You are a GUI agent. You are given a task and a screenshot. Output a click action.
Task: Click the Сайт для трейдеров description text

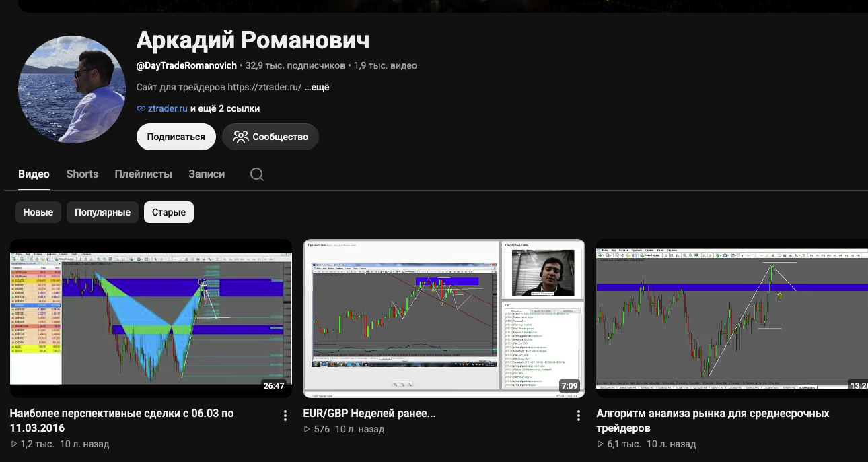[219, 87]
